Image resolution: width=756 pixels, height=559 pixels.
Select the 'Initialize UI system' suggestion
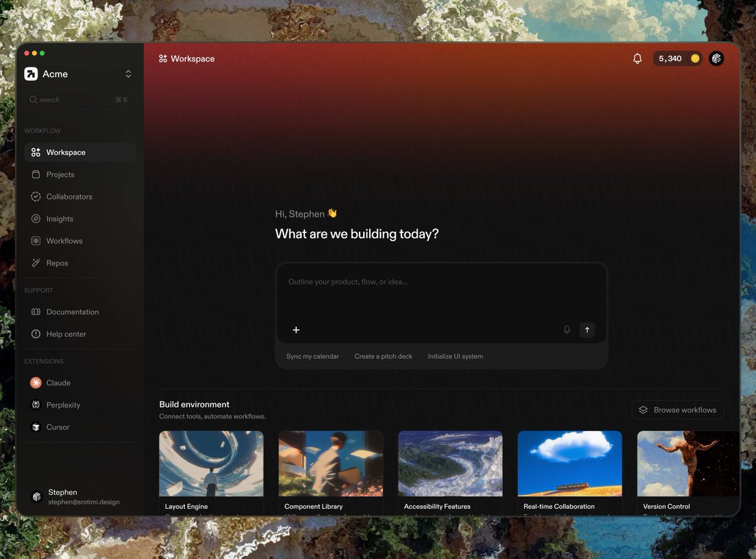(455, 356)
